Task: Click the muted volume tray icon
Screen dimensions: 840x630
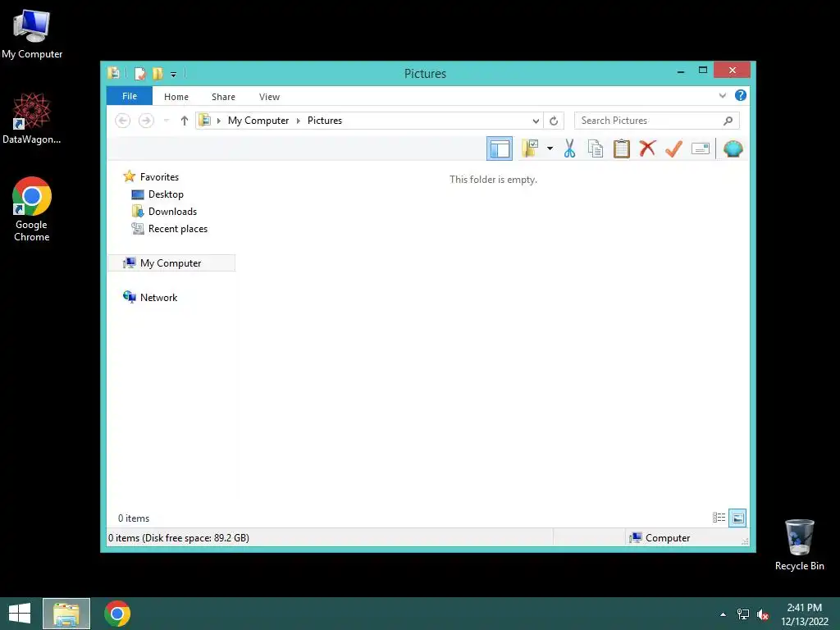Action: 762,614
